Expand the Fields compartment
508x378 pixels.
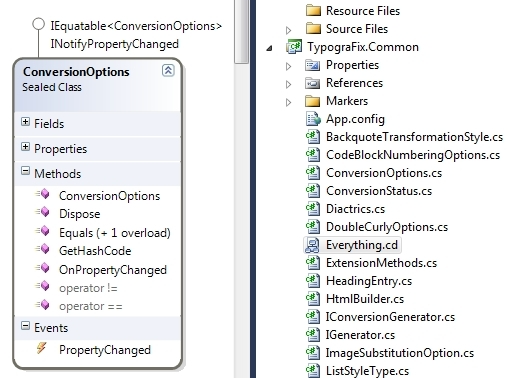pyautogui.click(x=25, y=122)
